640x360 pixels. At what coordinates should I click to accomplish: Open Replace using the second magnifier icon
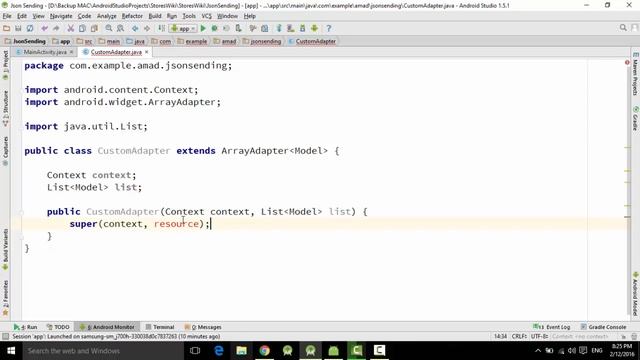coord(120,28)
